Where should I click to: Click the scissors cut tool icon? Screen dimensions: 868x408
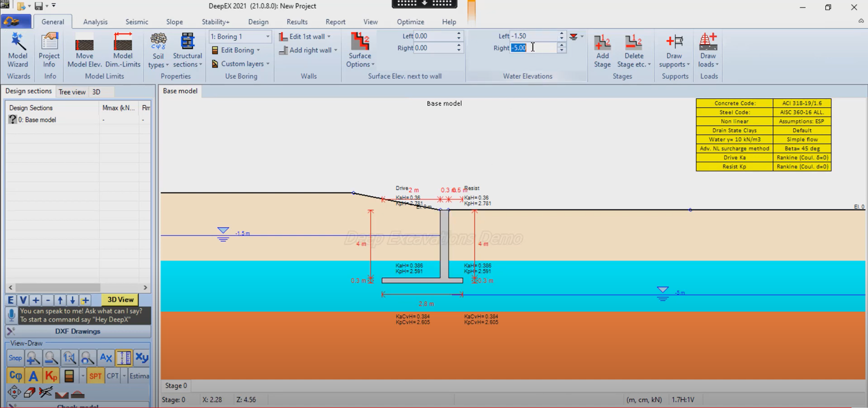pos(46,392)
